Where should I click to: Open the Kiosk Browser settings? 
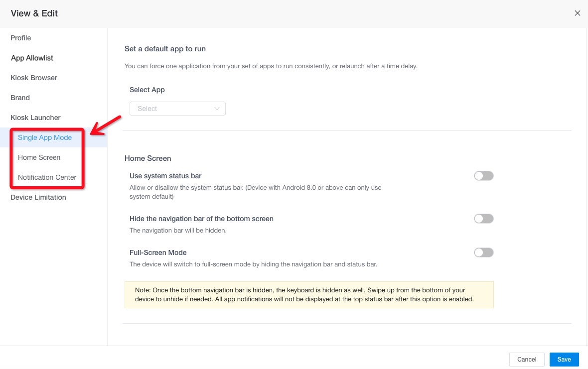point(33,78)
